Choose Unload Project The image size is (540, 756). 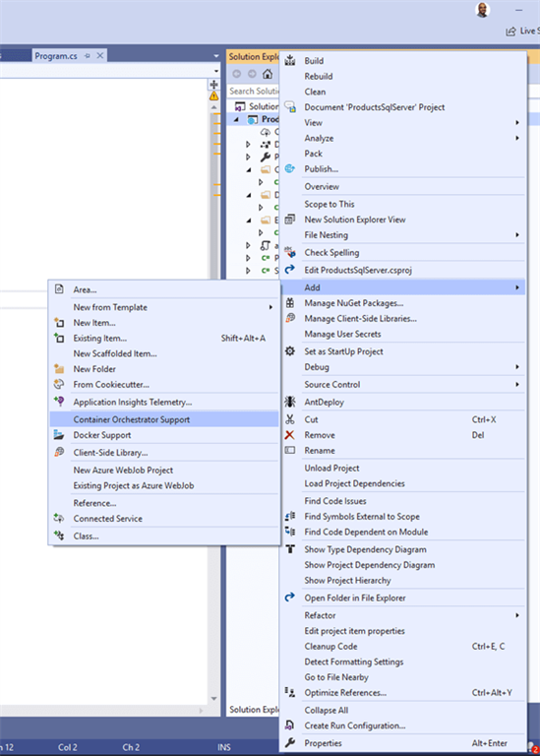[x=403, y=468]
